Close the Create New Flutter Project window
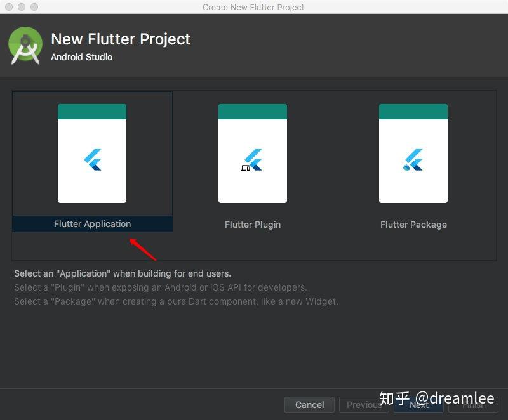Viewport: 508px width, 420px height. point(9,7)
